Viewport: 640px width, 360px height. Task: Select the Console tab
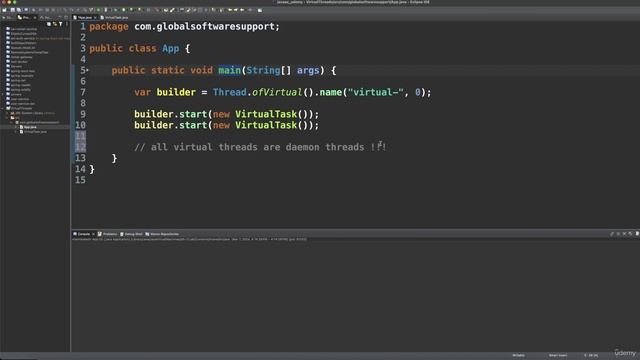coord(83,234)
